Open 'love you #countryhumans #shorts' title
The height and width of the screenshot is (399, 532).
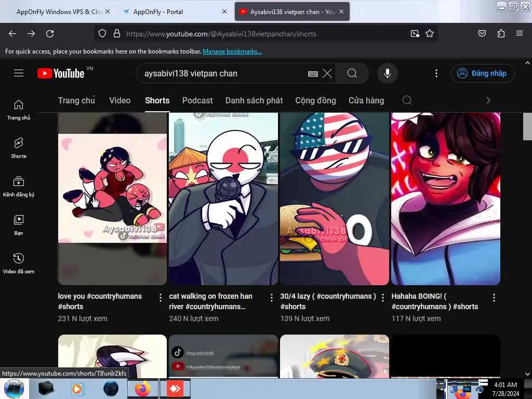(100, 301)
